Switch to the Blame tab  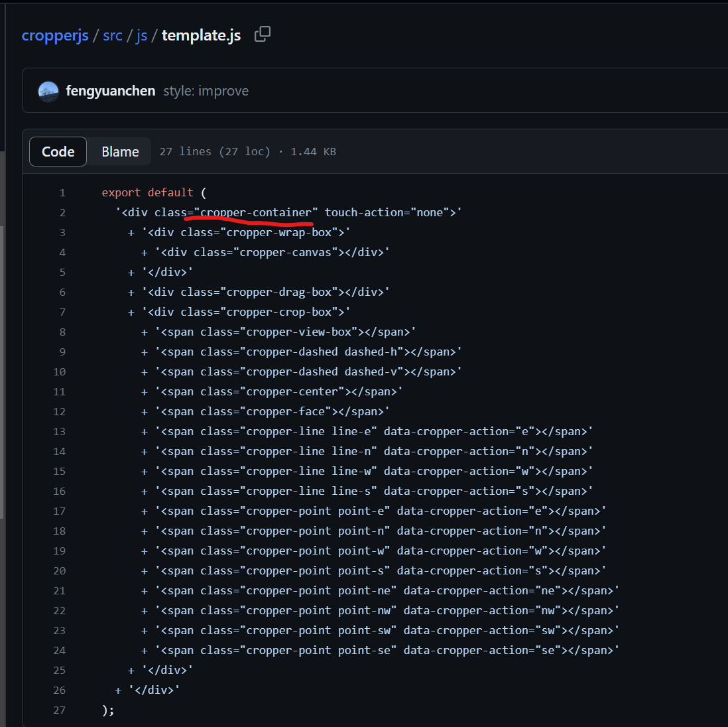pos(119,151)
